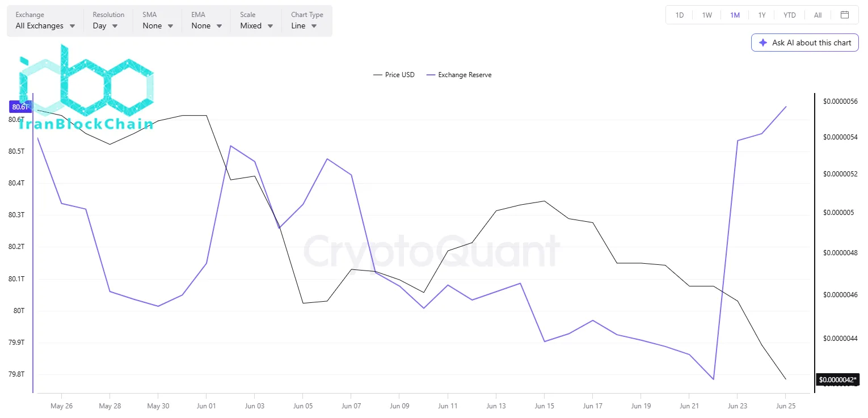Open the Scale dropdown set to Mixed
Screen dimensions: 868x418
click(x=256, y=20)
